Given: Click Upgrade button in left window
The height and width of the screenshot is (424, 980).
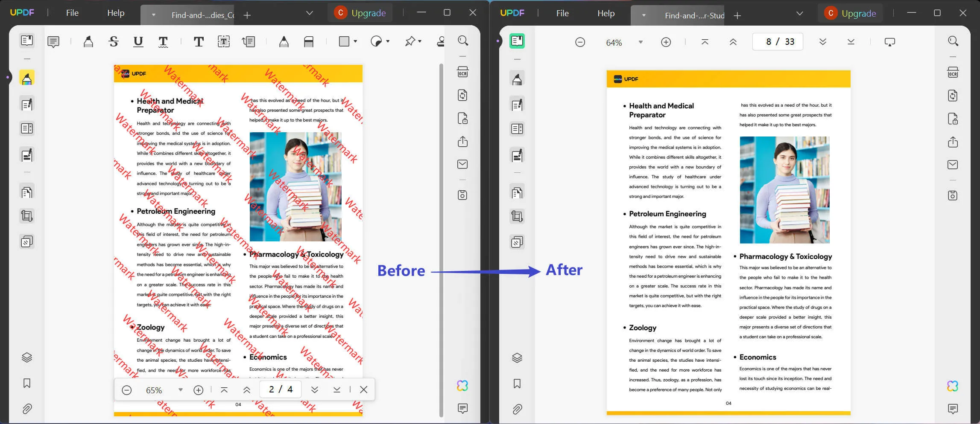Looking at the screenshot, I should click(368, 13).
